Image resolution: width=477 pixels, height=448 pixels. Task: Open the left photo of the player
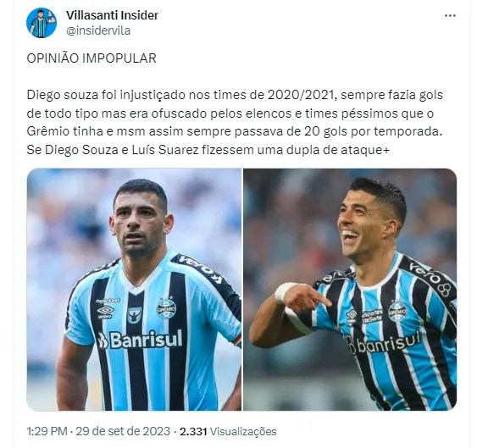(x=134, y=290)
